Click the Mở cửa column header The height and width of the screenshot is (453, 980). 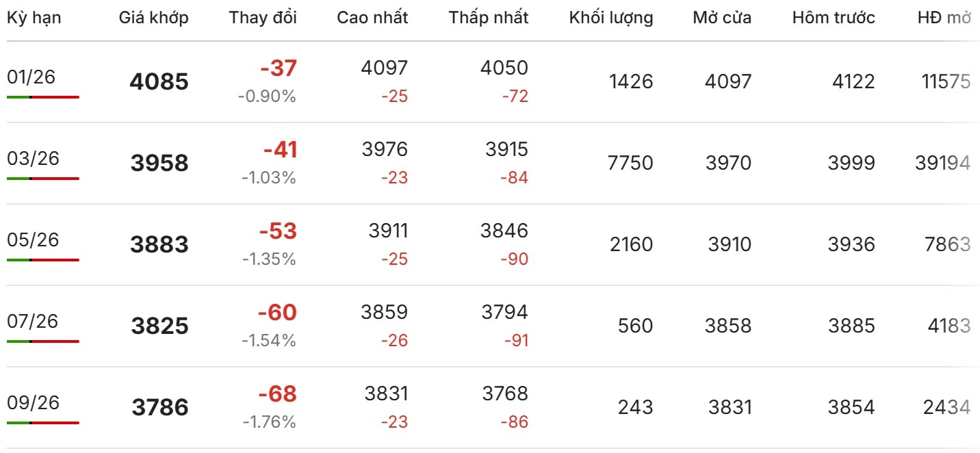pos(721,18)
